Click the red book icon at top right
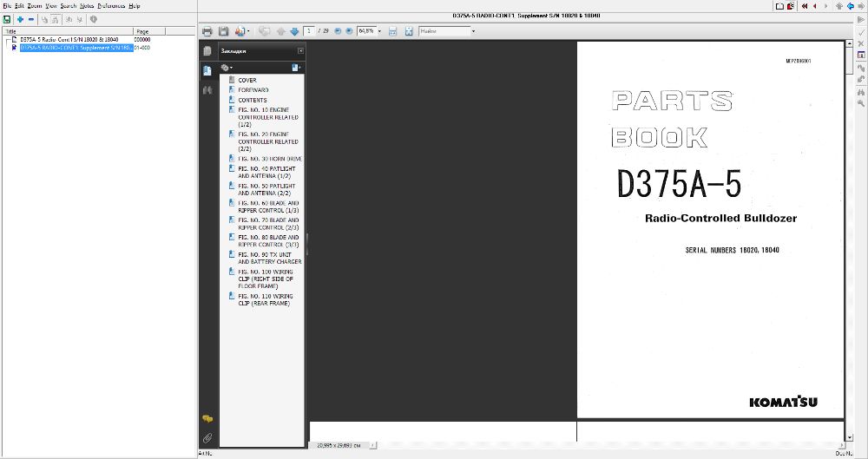The height and width of the screenshot is (459, 868). tap(791, 6)
